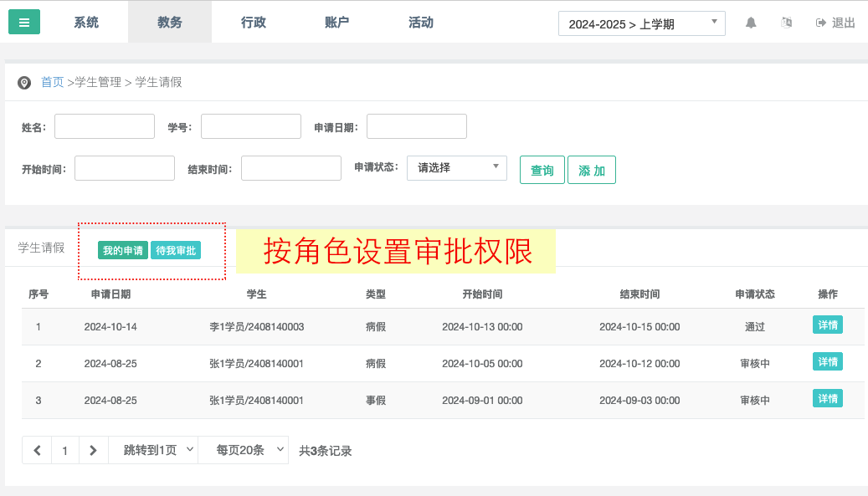Click the location pin icon in breadcrumb
Screen dimensions: 868x496
24,83
